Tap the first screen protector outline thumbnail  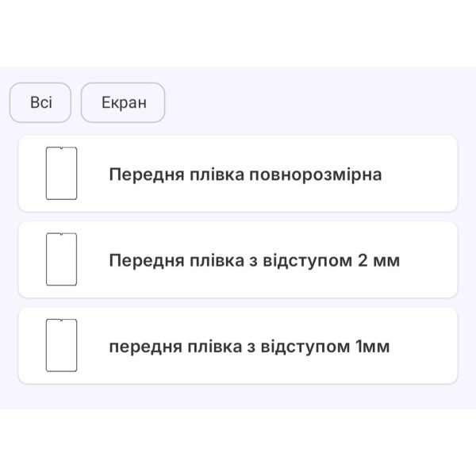pyautogui.click(x=61, y=173)
